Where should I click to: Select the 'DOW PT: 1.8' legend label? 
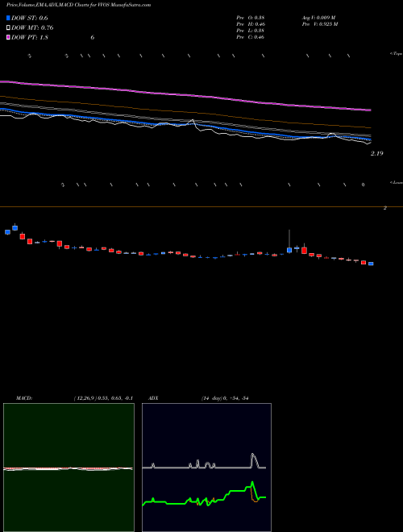pos(30,37)
